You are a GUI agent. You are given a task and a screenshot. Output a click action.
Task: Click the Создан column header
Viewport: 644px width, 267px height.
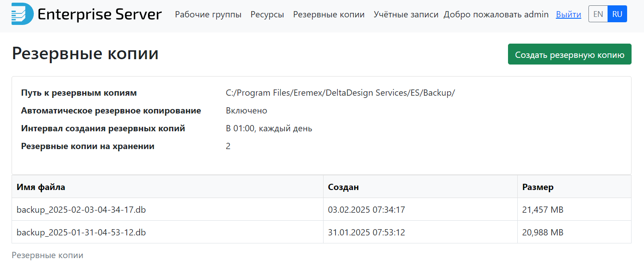(x=343, y=187)
